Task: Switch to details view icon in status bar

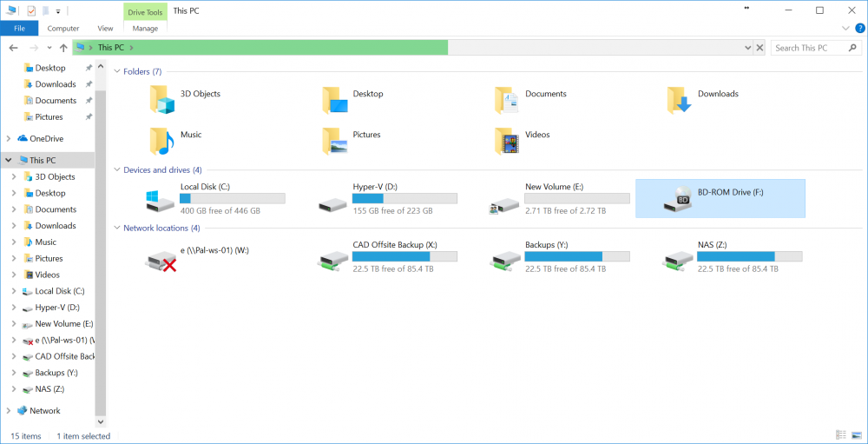Action: coord(841,435)
